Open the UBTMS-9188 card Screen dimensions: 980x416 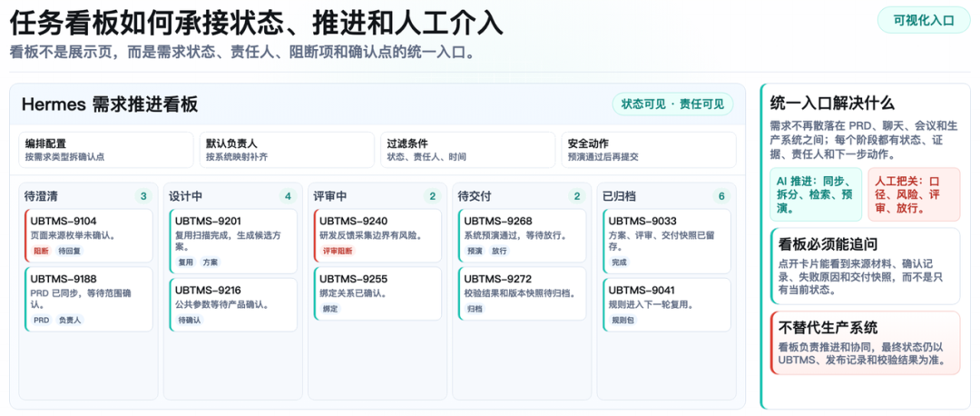pos(88,299)
